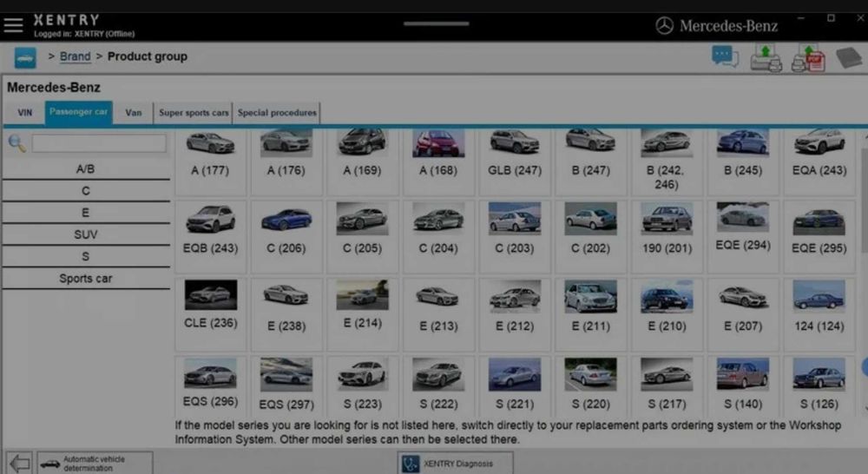Select model E (212)
Screen dimensions: 868x474
(x=515, y=314)
